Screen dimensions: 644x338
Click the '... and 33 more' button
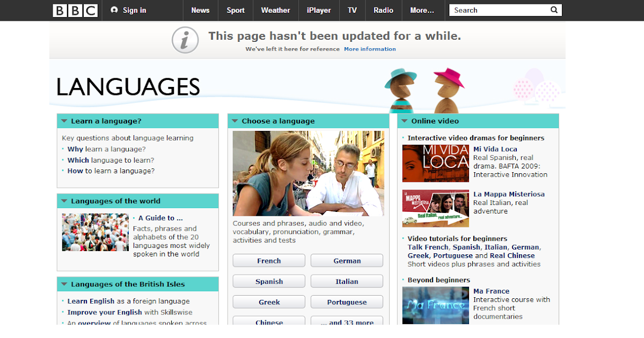point(347,322)
